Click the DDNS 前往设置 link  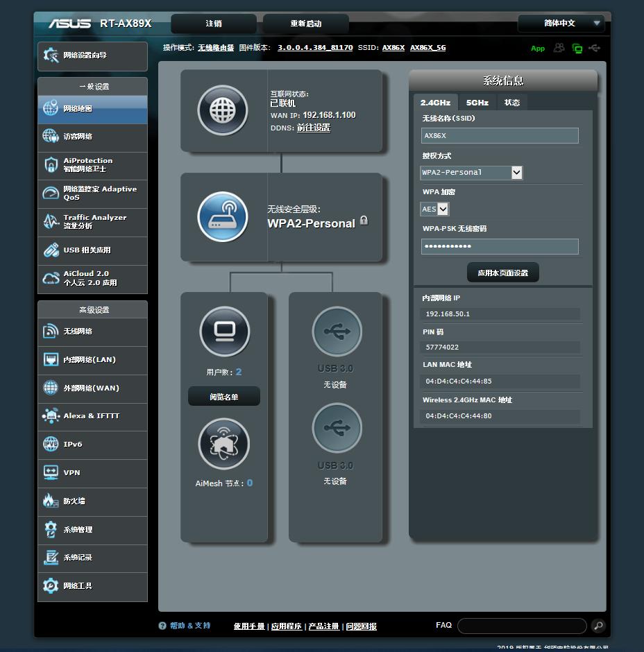tap(314, 128)
